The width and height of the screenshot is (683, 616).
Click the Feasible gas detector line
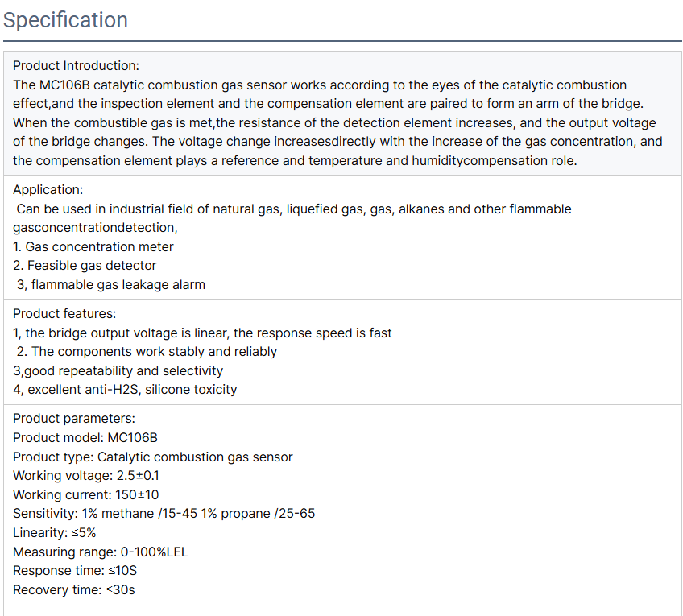pyautogui.click(x=85, y=266)
